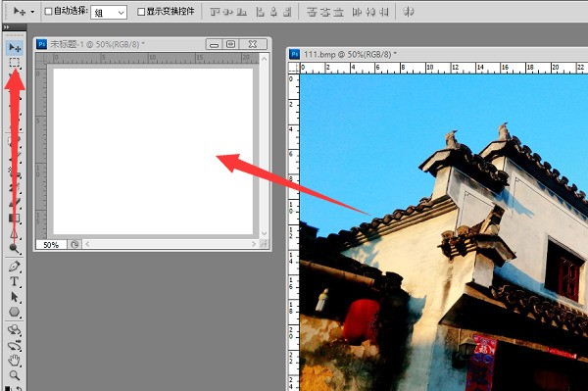
Task: Open the 组 auto-select dropdown
Action: pyautogui.click(x=109, y=13)
